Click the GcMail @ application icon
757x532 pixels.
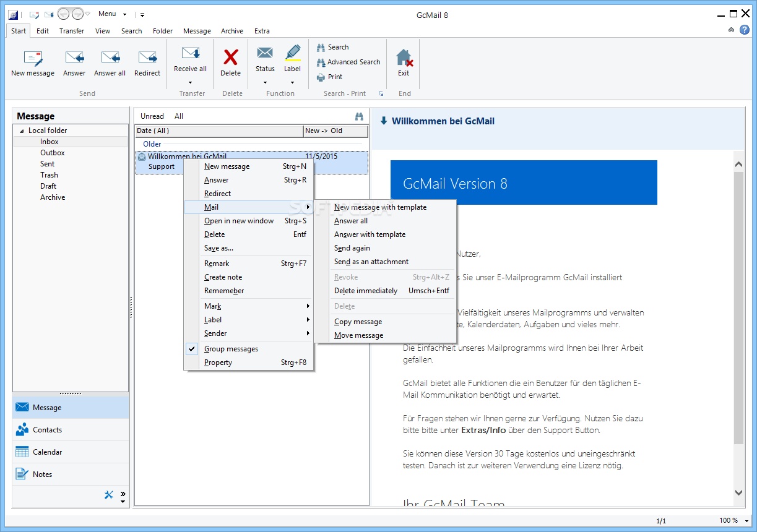tap(14, 14)
